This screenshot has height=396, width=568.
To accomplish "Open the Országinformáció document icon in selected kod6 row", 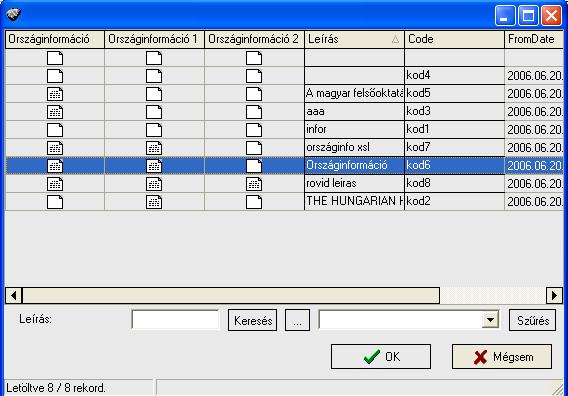I will (55, 166).
